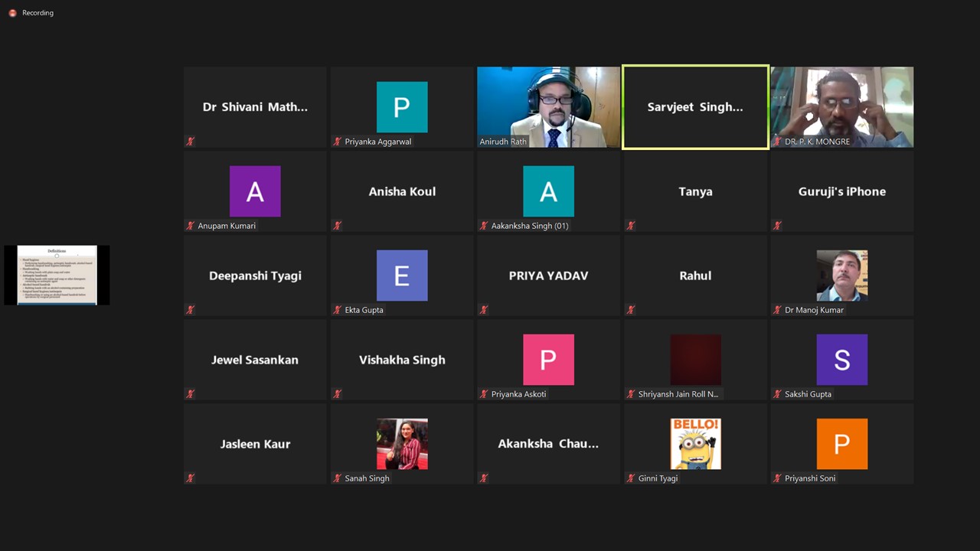
Task: Click the purple A avatar of Anupam Kumari
Action: (x=255, y=191)
